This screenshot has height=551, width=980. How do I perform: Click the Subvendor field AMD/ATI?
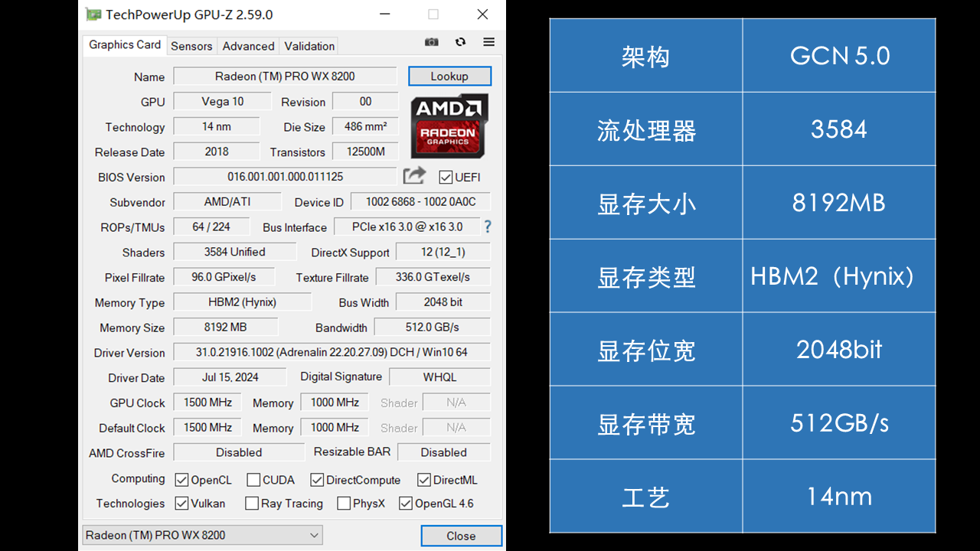click(x=227, y=201)
